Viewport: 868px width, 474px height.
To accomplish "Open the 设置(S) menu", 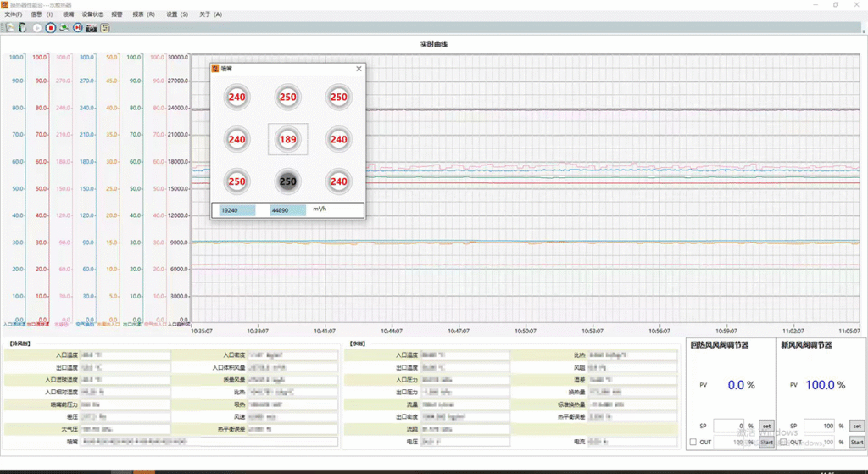I will pos(177,14).
